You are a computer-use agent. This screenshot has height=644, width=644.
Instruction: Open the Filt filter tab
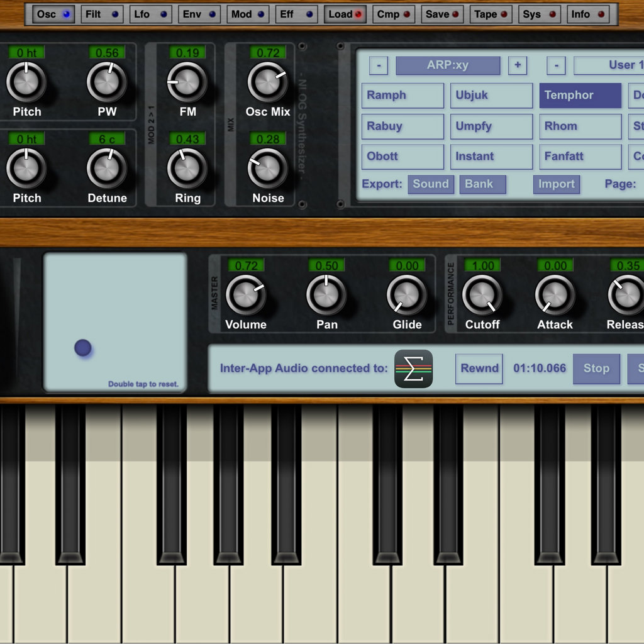click(x=101, y=14)
